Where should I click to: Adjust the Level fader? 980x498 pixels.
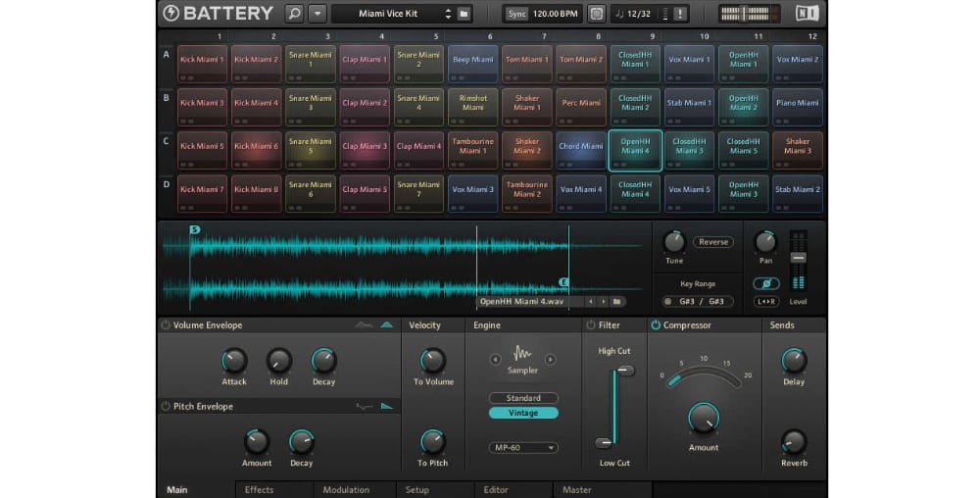click(x=798, y=258)
